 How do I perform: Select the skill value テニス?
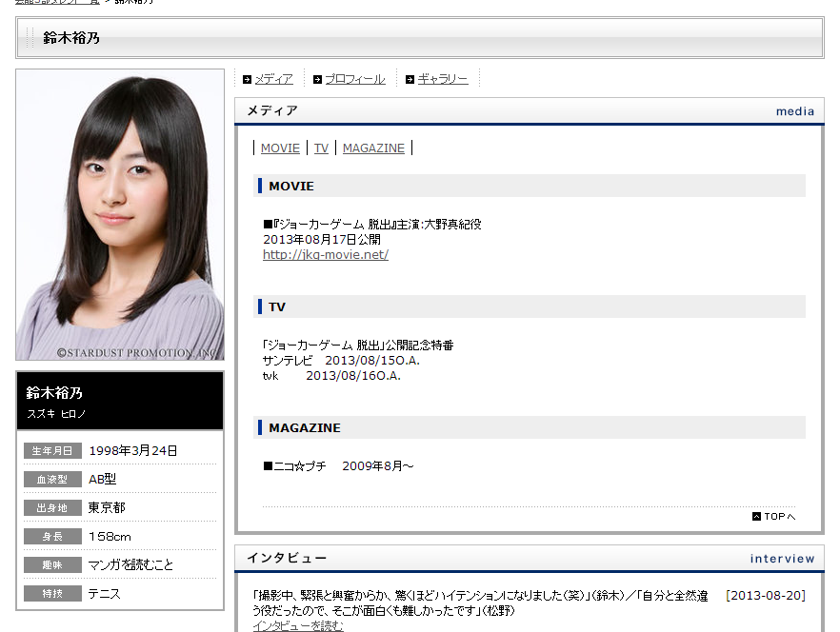105,593
